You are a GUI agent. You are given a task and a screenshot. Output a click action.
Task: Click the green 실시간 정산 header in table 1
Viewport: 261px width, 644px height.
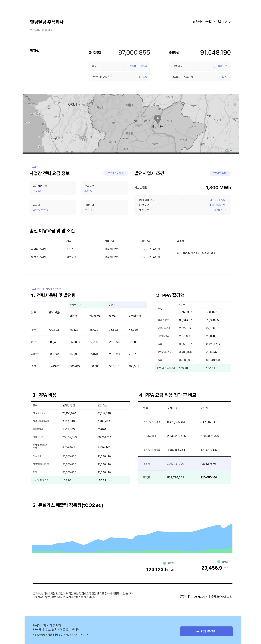coord(88,305)
